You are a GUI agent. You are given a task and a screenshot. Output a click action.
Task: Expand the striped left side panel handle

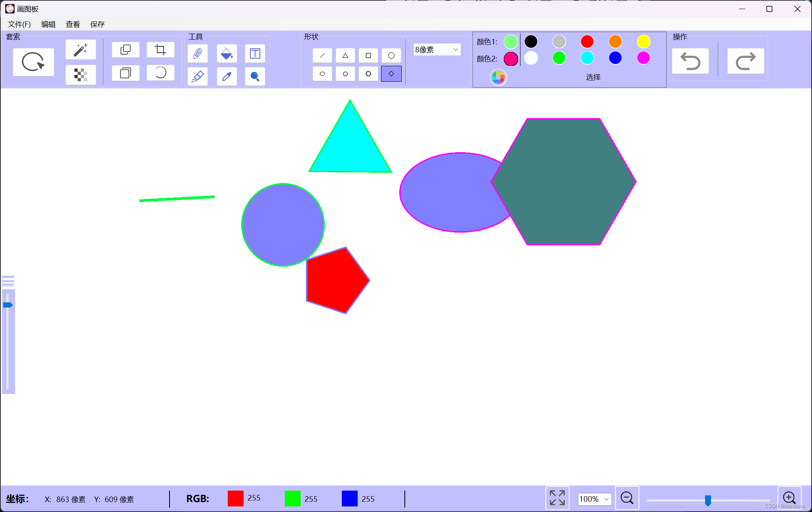point(8,281)
